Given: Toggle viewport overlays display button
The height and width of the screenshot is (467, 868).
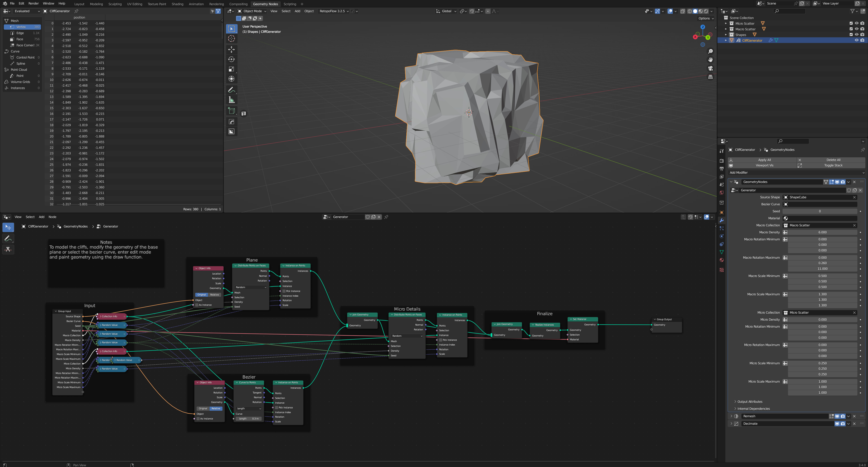Looking at the screenshot, I should coord(670,11).
